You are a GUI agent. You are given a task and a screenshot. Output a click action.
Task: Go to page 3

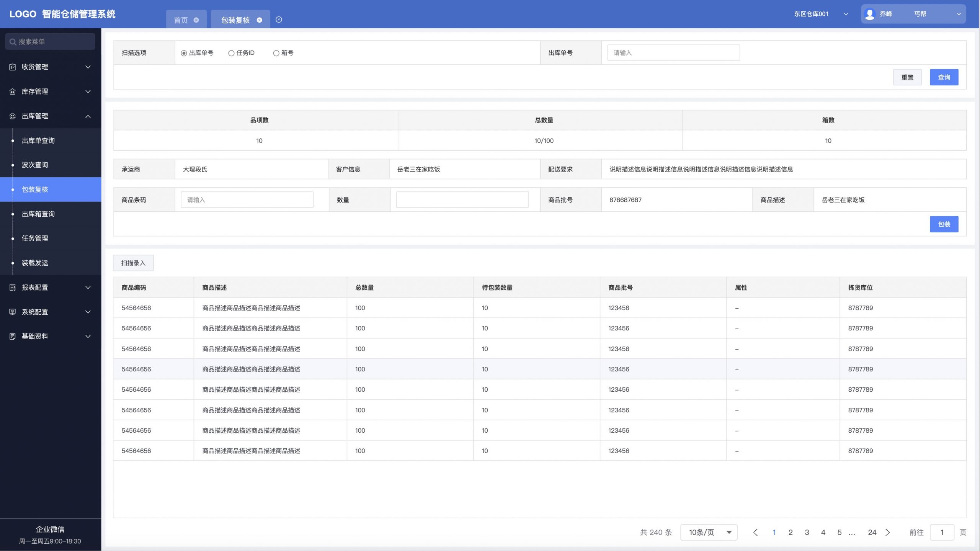[x=807, y=533]
